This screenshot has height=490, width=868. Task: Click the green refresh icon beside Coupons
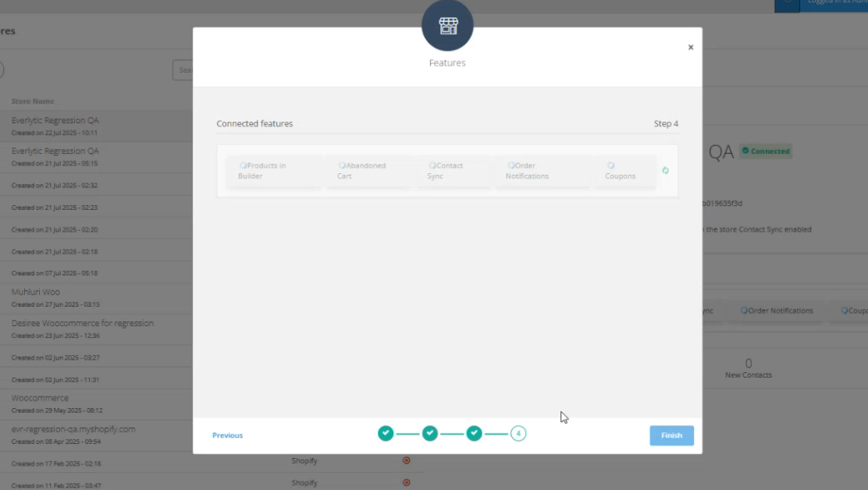pyautogui.click(x=665, y=170)
